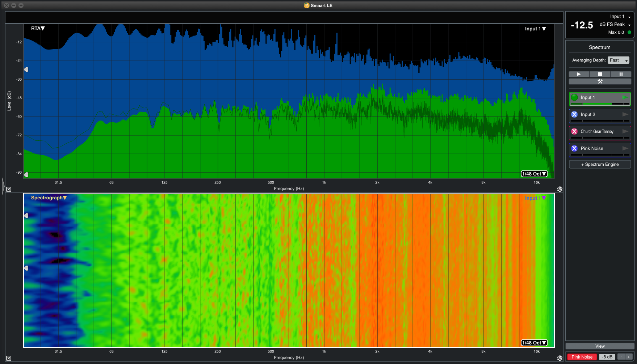Open level meter Input 1 source dropdown
Screen dimensions: 637x364
620,17
